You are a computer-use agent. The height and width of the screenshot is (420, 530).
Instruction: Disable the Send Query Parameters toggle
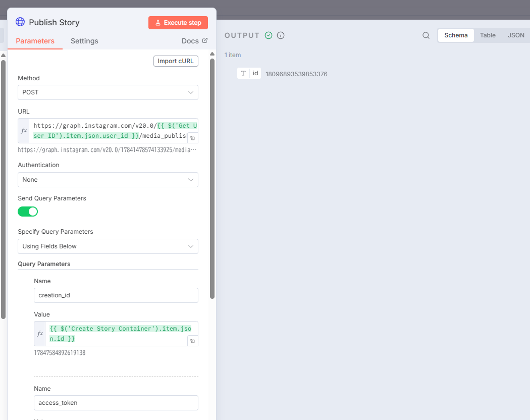click(28, 212)
